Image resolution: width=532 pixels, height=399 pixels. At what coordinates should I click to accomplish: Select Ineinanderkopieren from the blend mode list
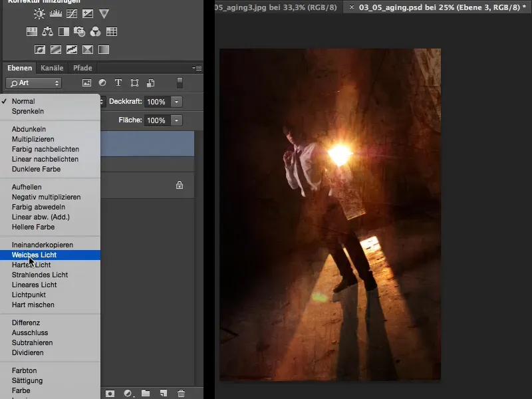[42, 245]
